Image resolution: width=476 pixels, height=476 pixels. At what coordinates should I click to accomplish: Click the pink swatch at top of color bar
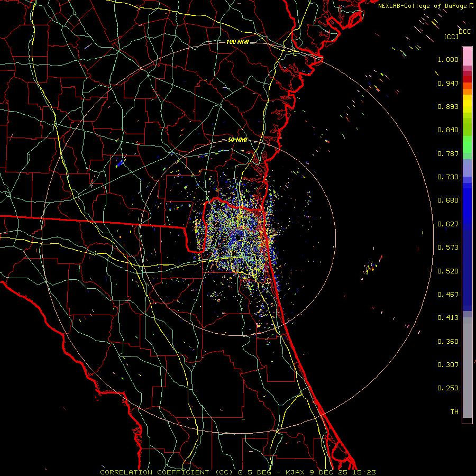pyautogui.click(x=467, y=56)
